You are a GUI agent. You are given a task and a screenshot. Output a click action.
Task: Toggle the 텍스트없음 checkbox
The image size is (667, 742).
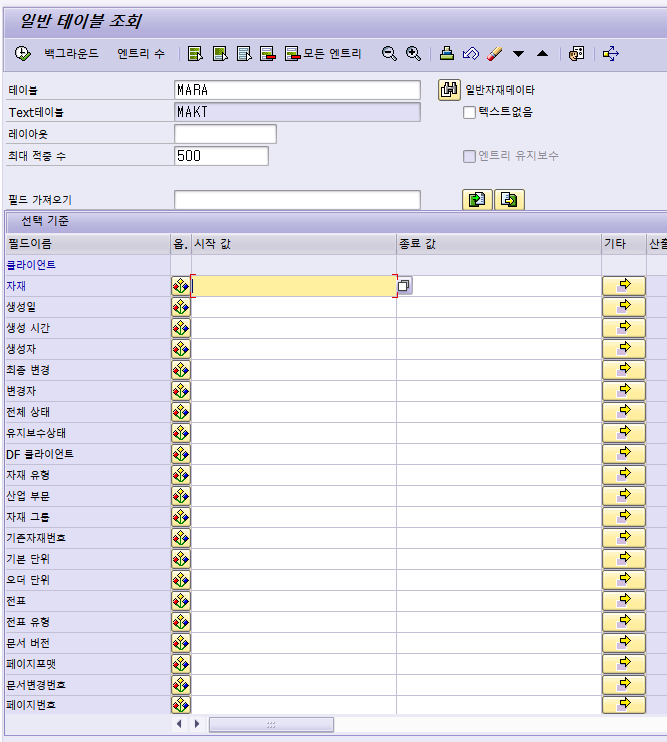tap(469, 112)
